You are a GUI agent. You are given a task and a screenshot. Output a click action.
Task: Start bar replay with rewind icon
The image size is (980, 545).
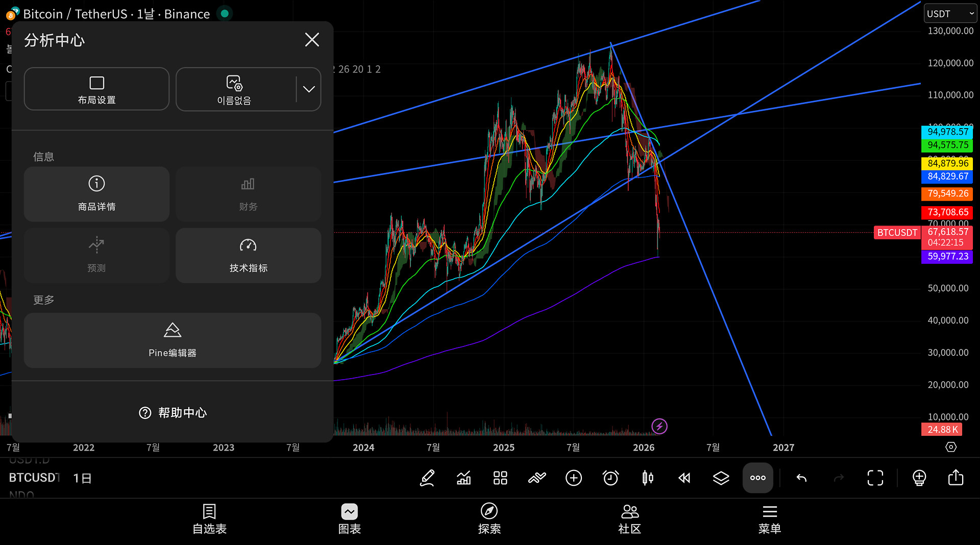(x=684, y=478)
